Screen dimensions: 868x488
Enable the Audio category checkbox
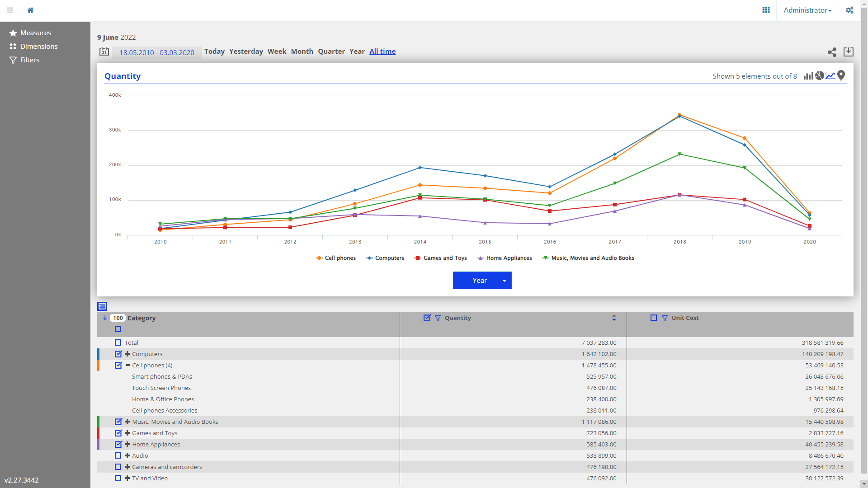click(x=118, y=456)
